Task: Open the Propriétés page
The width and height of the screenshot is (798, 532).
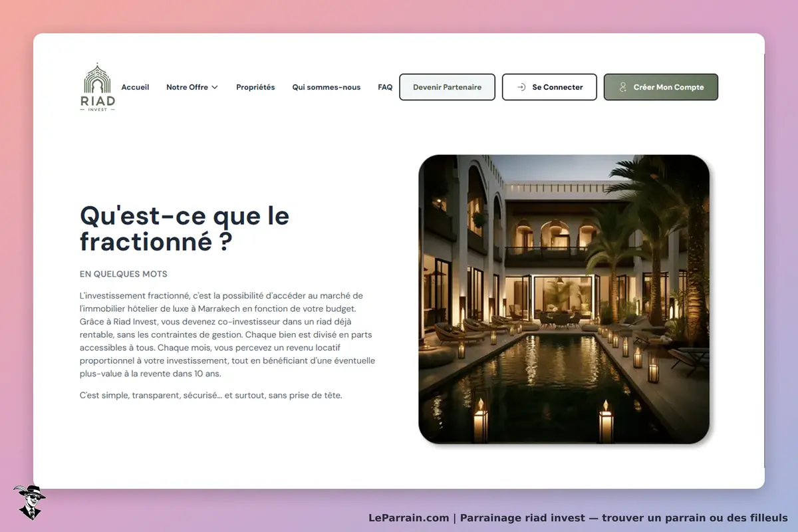Action: coord(255,87)
